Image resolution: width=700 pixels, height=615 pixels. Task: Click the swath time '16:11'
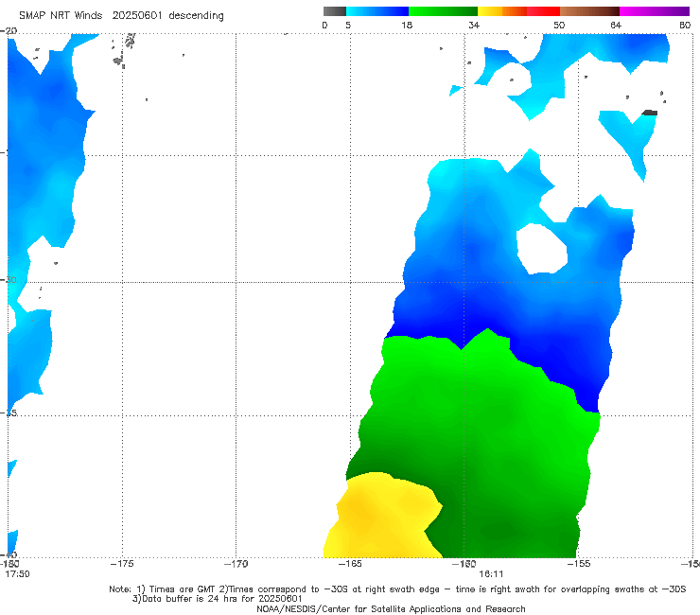[491, 574]
